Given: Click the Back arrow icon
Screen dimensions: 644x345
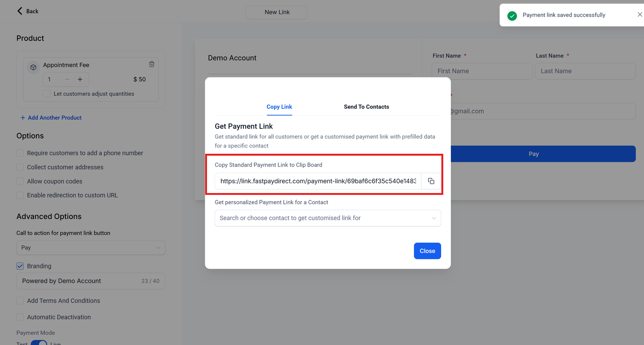Looking at the screenshot, I should click(20, 11).
